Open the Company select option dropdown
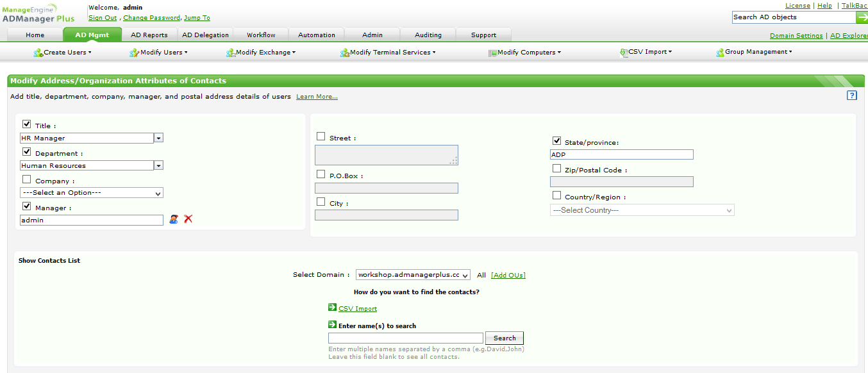 coord(92,193)
